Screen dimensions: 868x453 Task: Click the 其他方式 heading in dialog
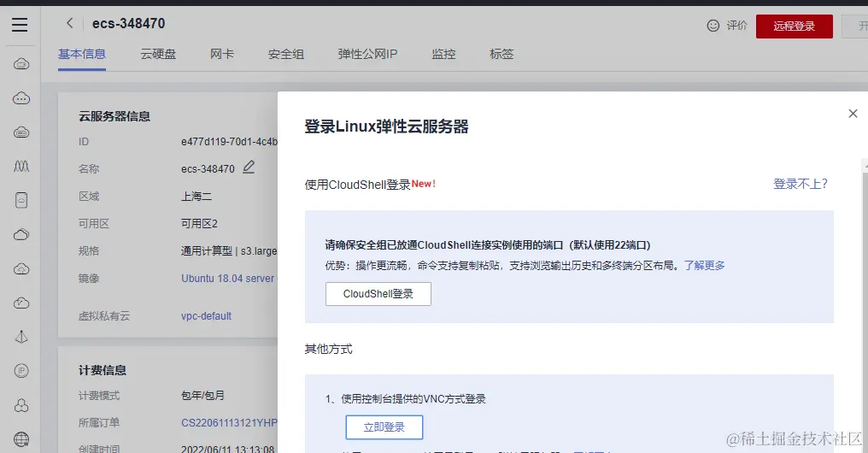click(328, 349)
